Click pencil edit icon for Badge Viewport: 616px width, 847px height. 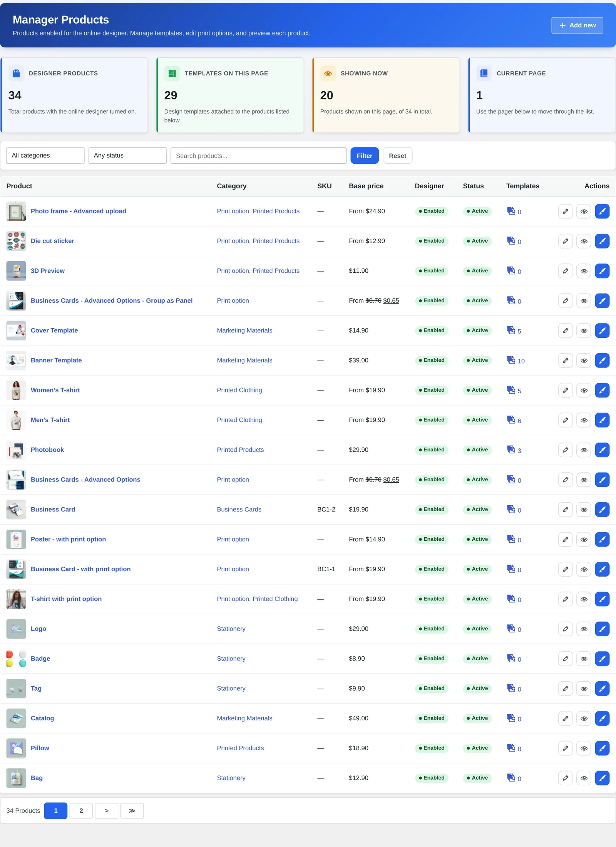coord(565,659)
